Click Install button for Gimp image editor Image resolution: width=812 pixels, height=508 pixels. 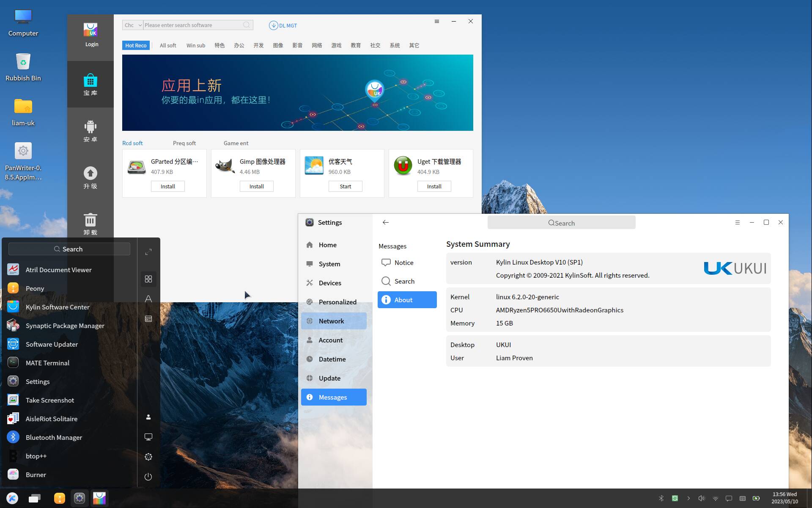pyautogui.click(x=256, y=185)
